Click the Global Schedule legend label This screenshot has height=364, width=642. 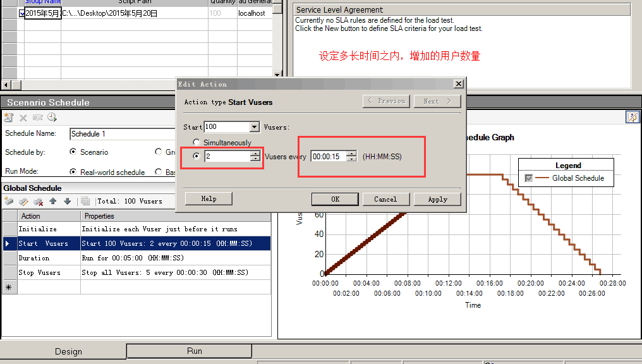(x=578, y=178)
